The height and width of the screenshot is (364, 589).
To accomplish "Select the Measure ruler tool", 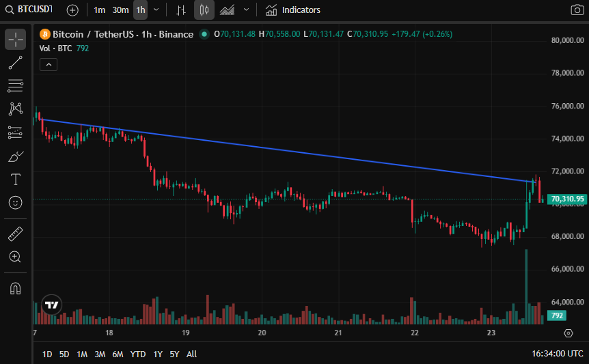I will [x=16, y=234].
